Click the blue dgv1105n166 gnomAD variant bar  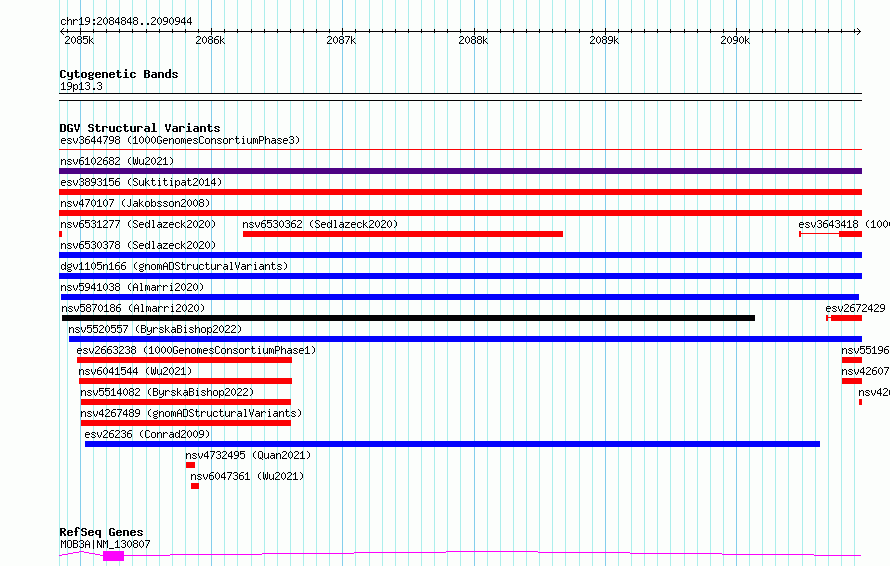(x=460, y=276)
